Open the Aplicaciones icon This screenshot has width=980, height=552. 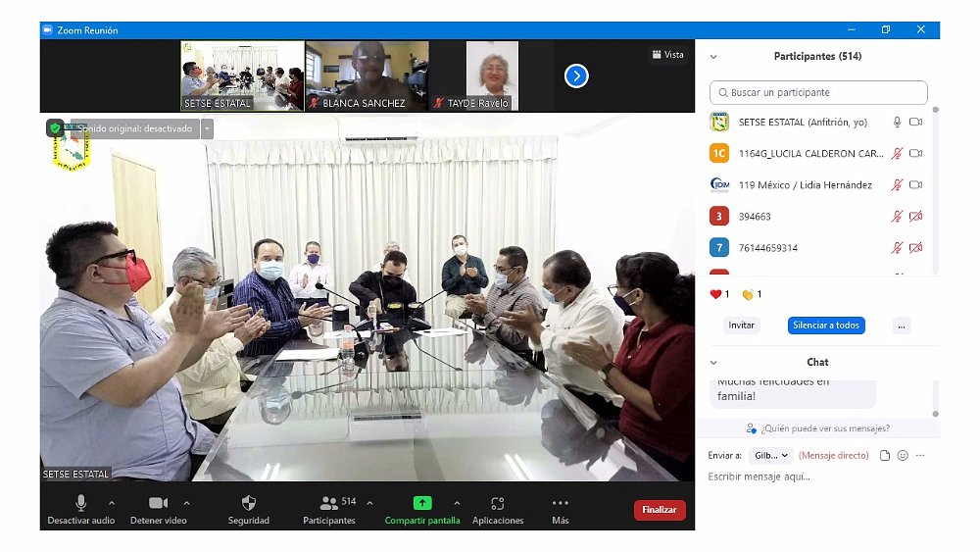(498, 503)
